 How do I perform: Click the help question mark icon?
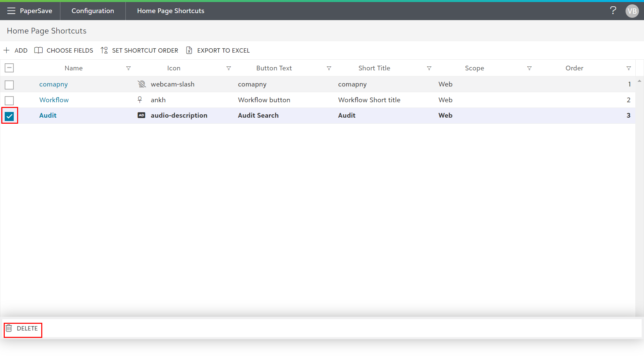click(x=613, y=11)
